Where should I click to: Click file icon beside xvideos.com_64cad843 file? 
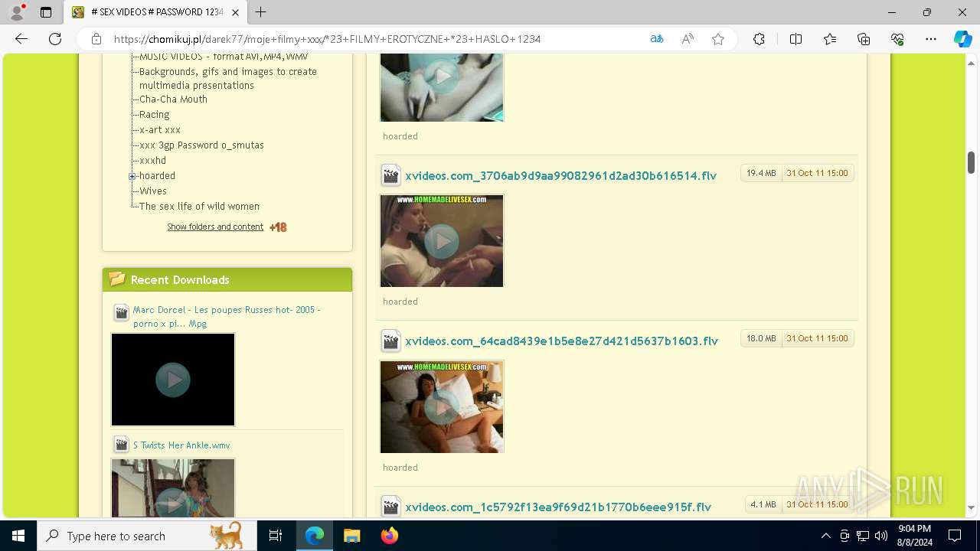(390, 341)
